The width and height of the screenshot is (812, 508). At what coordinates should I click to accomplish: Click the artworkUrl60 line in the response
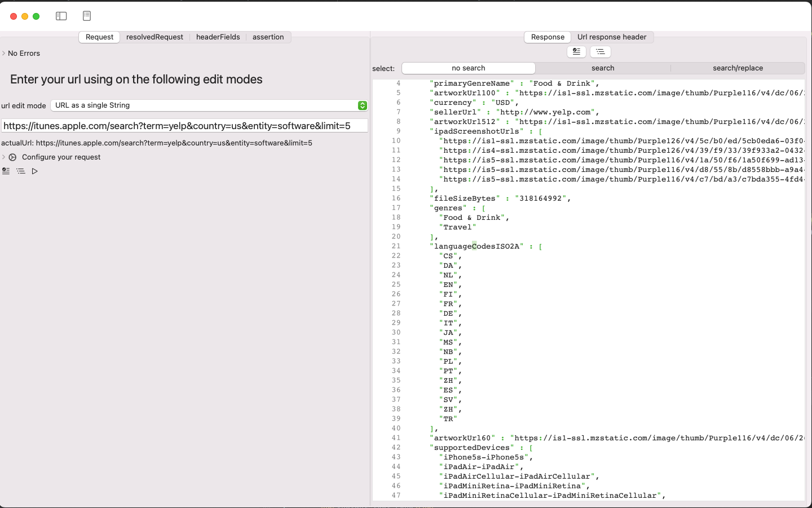click(x=617, y=438)
